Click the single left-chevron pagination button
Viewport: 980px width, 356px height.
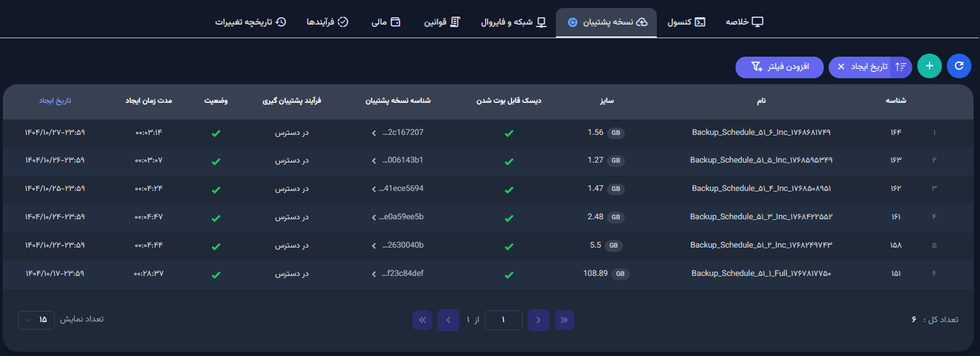click(448, 320)
